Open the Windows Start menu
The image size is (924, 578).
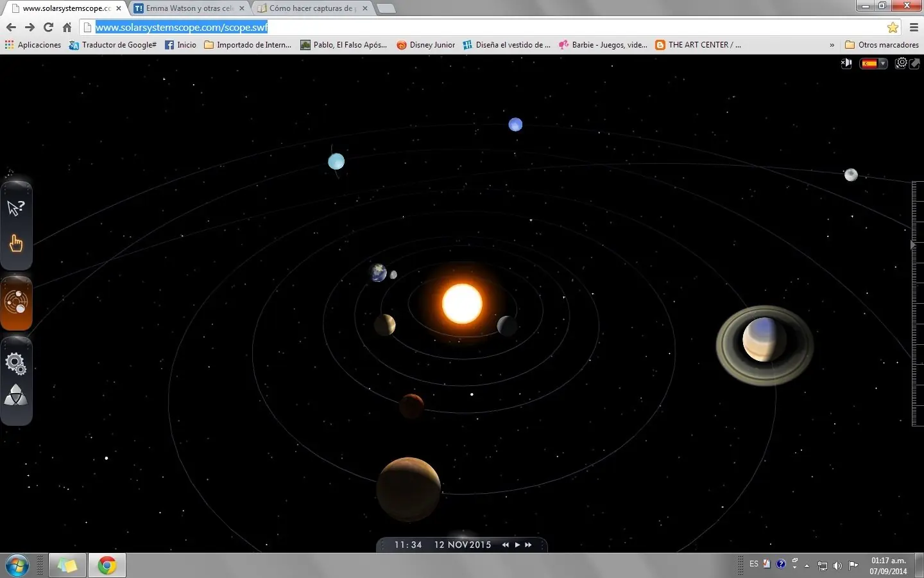click(x=17, y=565)
